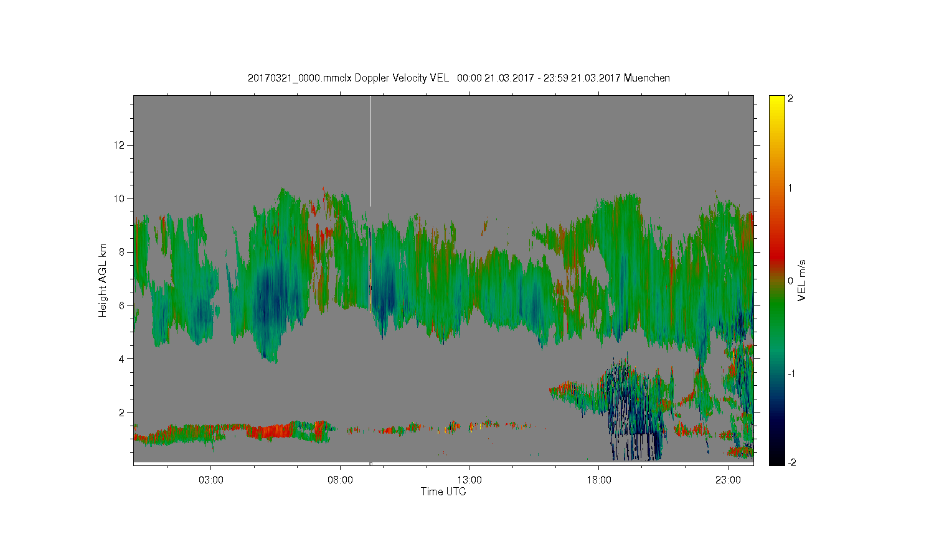Click the 13:00 time axis label
The image size is (934, 560).
click(469, 480)
